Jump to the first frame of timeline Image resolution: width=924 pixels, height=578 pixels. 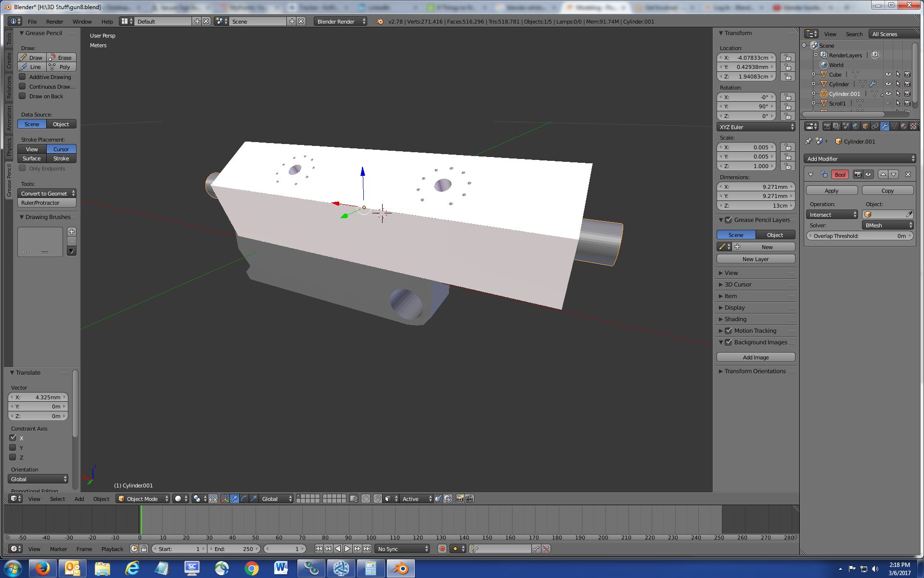tap(319, 549)
